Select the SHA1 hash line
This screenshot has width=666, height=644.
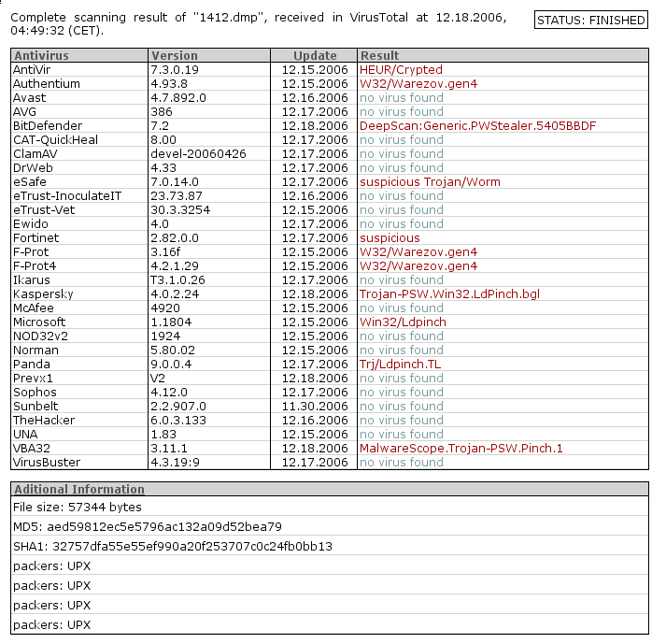(173, 546)
